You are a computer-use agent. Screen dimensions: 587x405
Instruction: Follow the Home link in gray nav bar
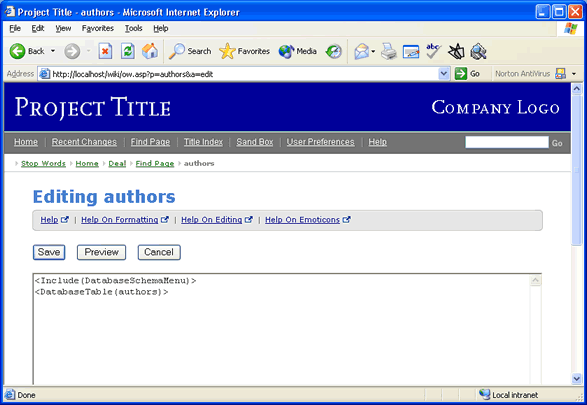click(26, 142)
